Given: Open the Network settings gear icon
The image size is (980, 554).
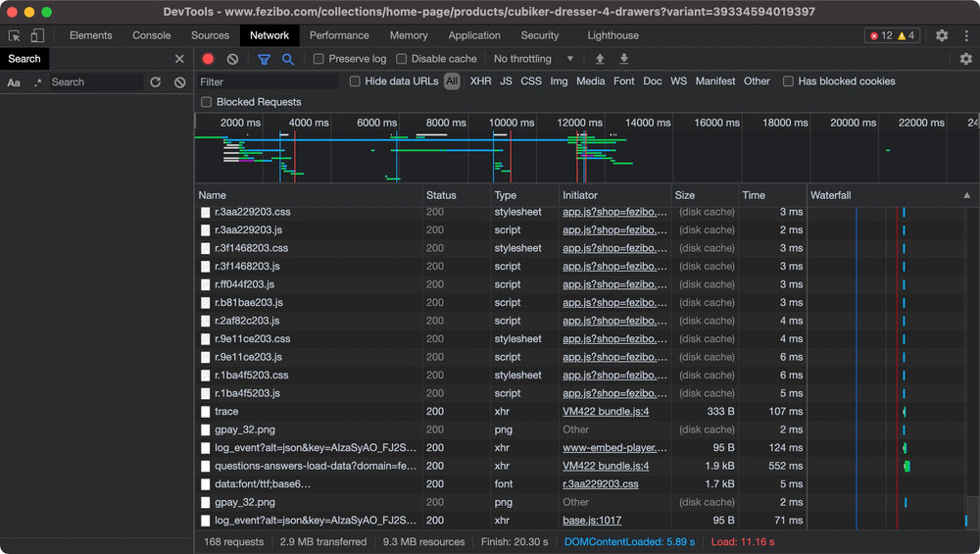Looking at the screenshot, I should 965,59.
